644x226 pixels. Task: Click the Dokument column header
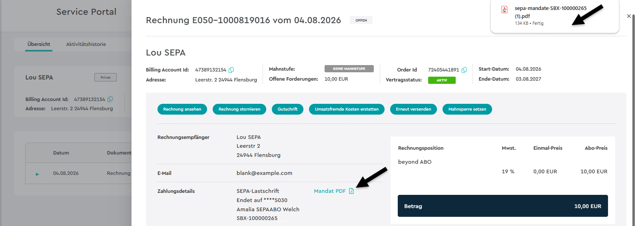(x=119, y=153)
